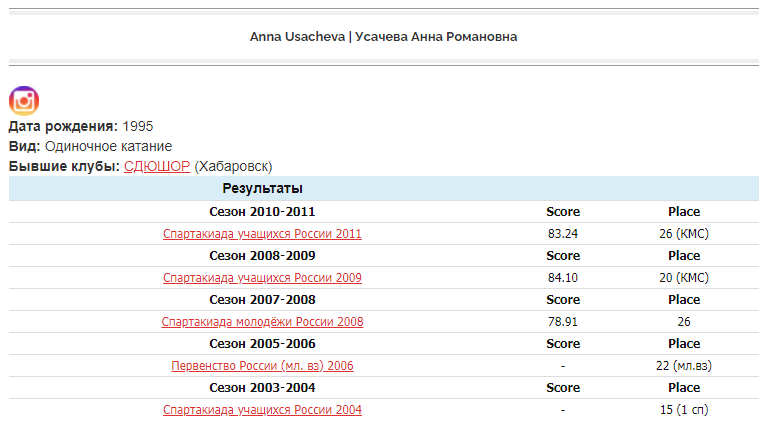Click the 22 (мл.вз) place value

pyautogui.click(x=684, y=366)
